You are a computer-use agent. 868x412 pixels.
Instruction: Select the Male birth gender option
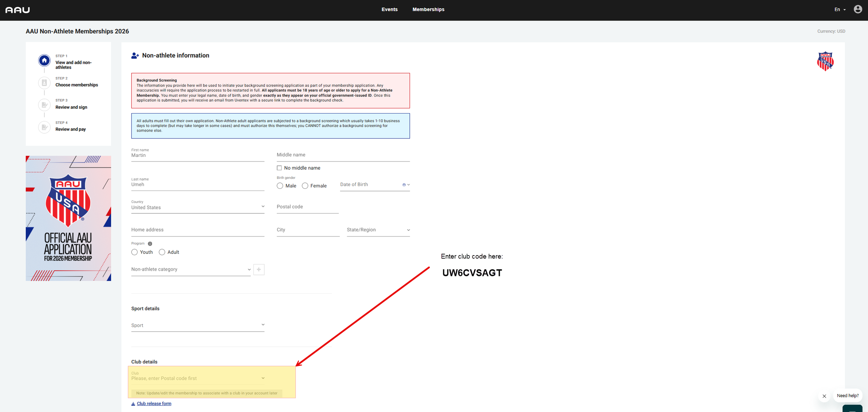pos(280,186)
